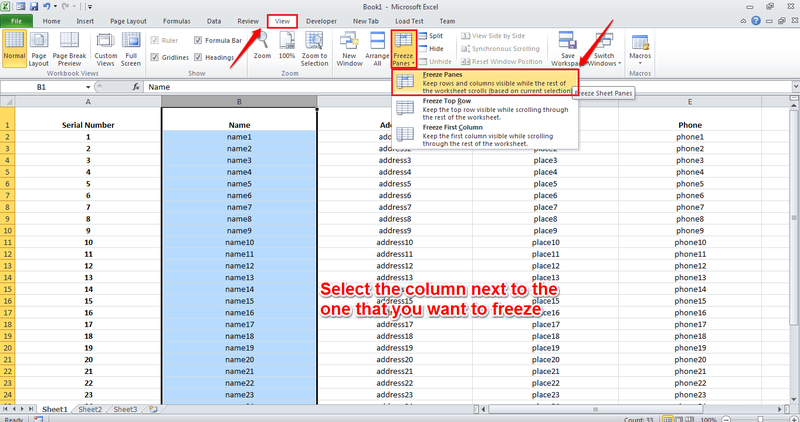Click the Save icon in quick access toolbar

(34, 7)
